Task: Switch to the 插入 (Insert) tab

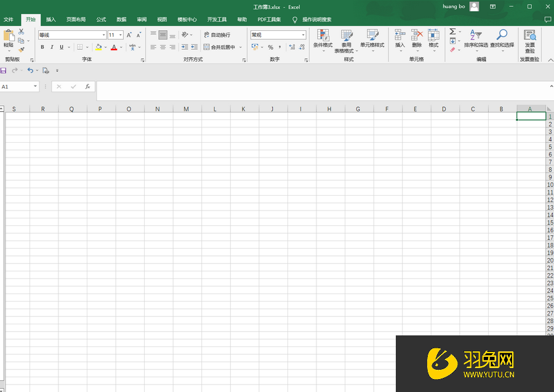Action: click(51, 20)
